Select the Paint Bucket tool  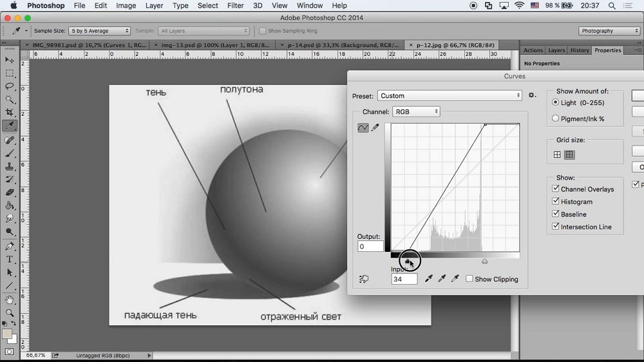(x=10, y=205)
